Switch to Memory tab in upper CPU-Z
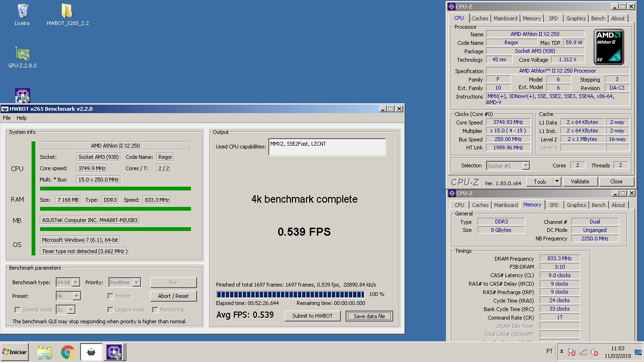Viewport: 644px width, 362px height. coord(532,18)
